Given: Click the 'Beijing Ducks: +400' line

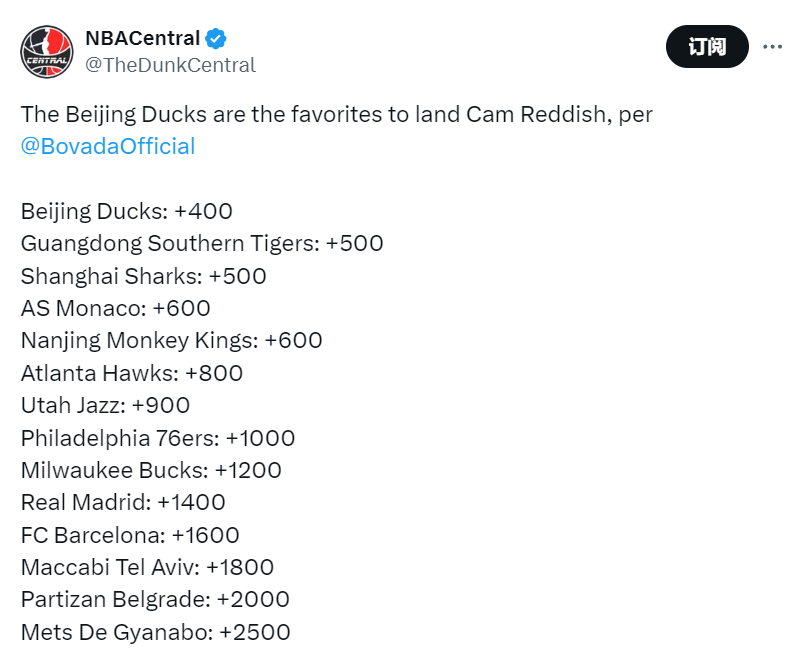Looking at the screenshot, I should pyautogui.click(x=126, y=211).
